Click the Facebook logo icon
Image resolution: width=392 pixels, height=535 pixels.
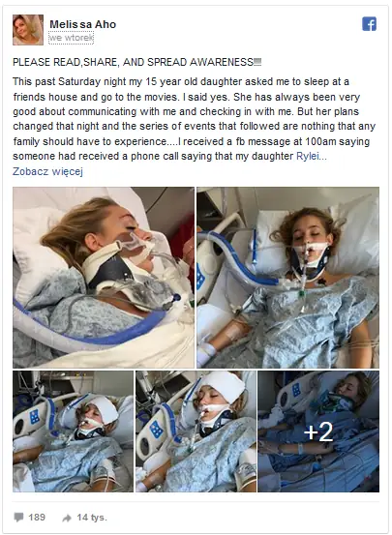point(369,24)
